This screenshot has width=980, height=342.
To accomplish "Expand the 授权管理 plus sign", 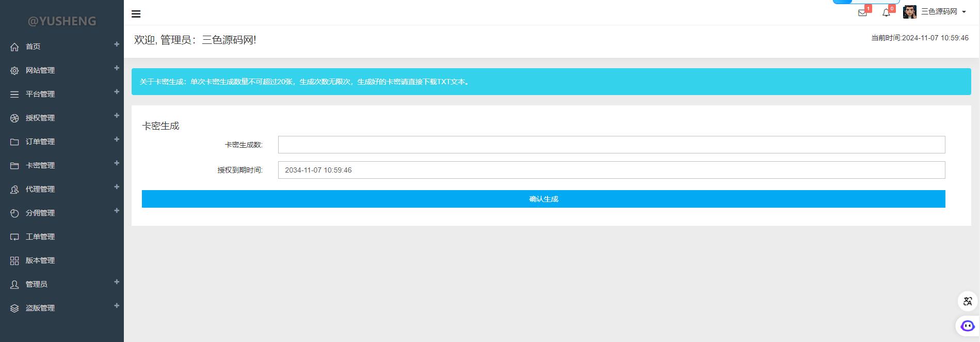I will point(117,116).
